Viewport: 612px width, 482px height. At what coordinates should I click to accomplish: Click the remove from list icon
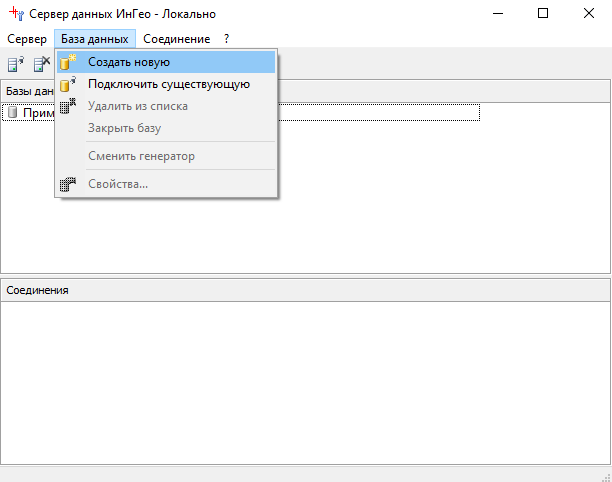point(68,106)
